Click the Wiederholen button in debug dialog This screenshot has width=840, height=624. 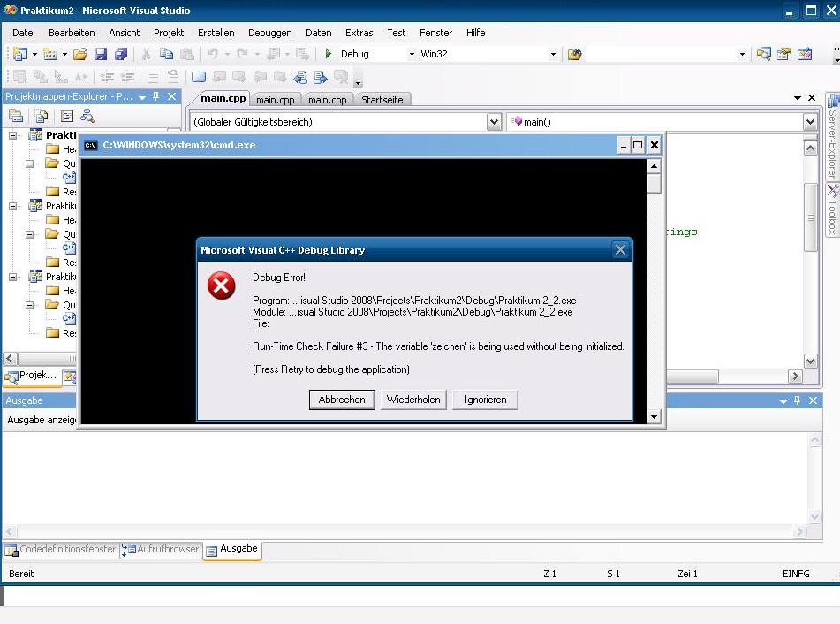coord(413,400)
